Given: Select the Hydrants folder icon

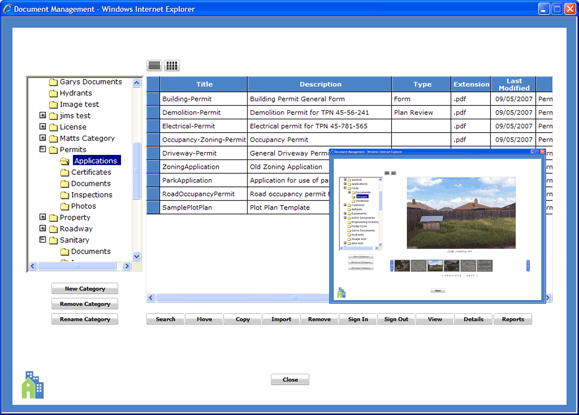Looking at the screenshot, I should (53, 93).
